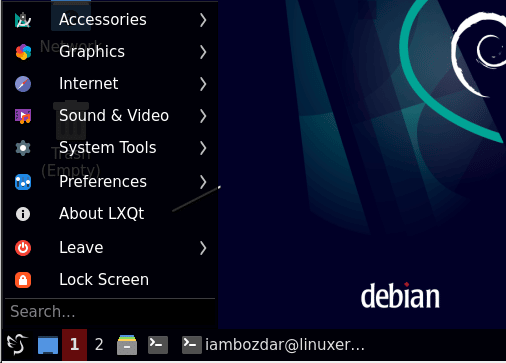Click the blue show desktop icon in panel
Viewport: 506px width, 363px height.
(x=48, y=345)
